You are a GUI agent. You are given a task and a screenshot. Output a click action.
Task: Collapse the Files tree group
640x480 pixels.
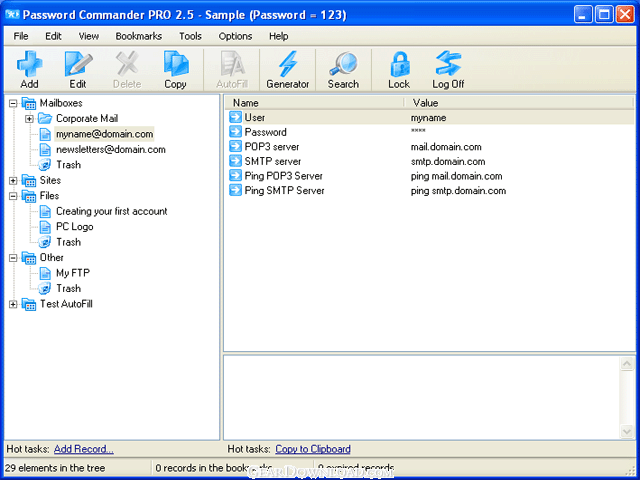pos(13,196)
